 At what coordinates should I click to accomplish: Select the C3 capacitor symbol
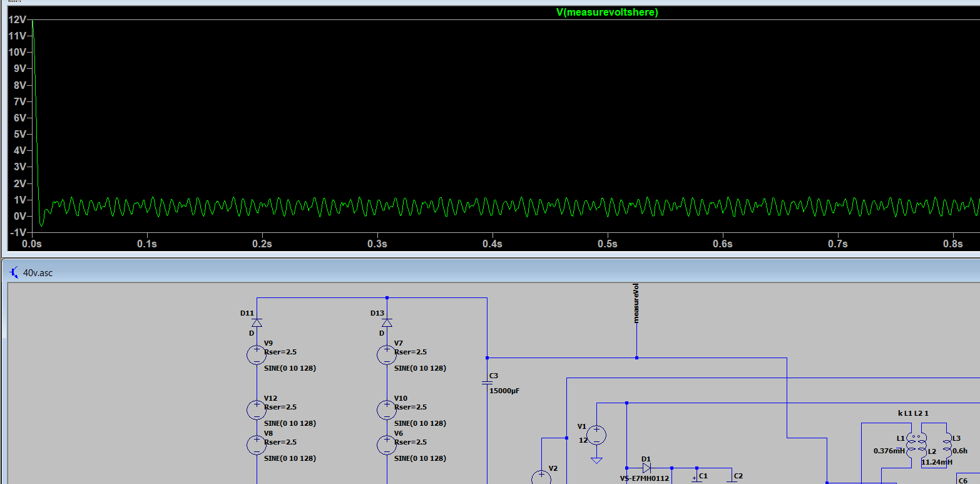[x=487, y=381]
